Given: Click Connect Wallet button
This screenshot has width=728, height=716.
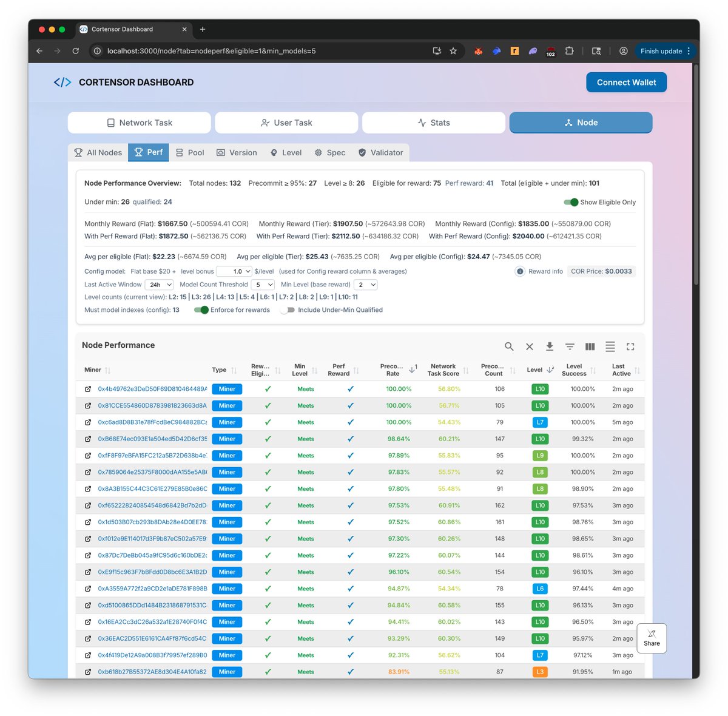Looking at the screenshot, I should point(627,83).
